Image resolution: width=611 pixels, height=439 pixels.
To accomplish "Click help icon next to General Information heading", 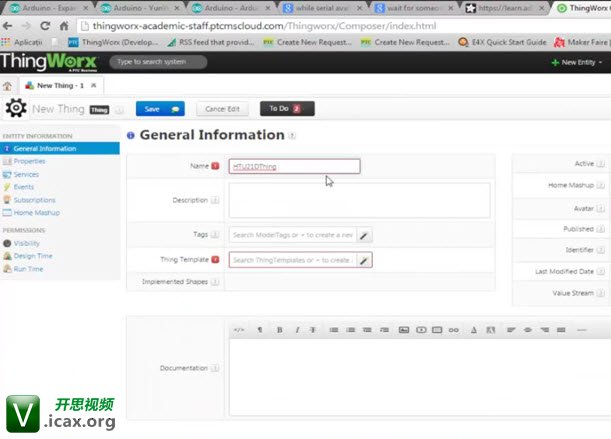I will [292, 136].
